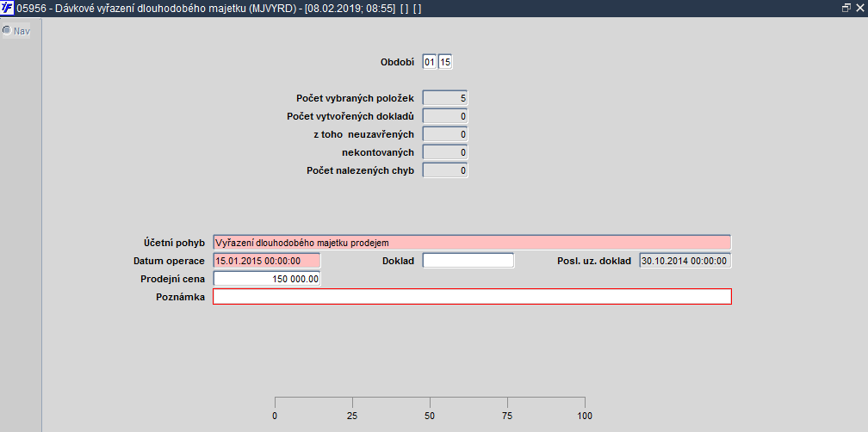Click the Počet vybraných položek label
This screenshot has width=868, height=432.
[356, 98]
